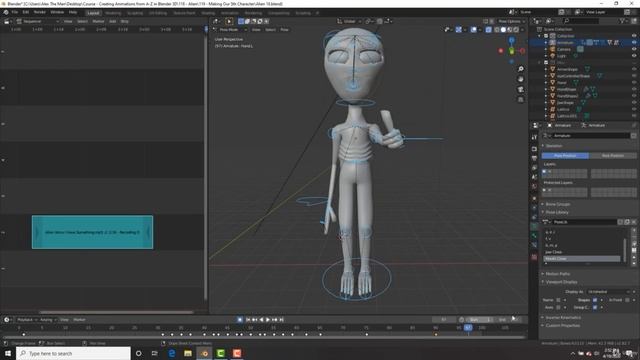Click the play animation button

(x=268, y=320)
